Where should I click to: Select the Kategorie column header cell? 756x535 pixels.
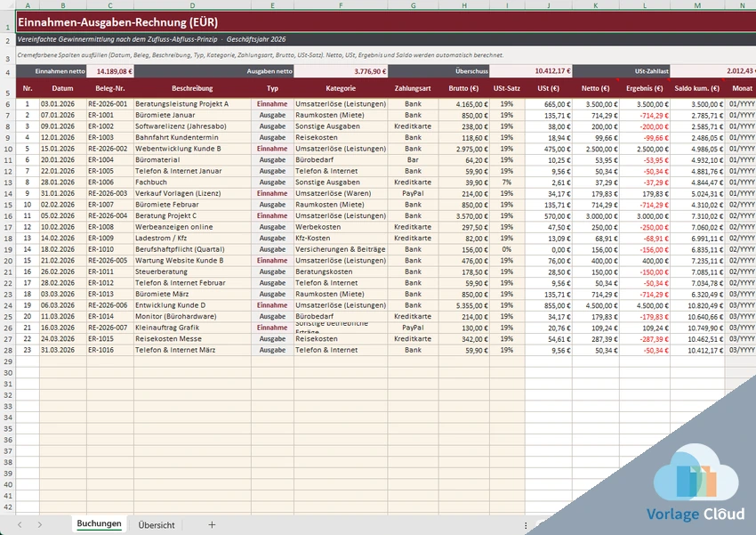click(341, 88)
